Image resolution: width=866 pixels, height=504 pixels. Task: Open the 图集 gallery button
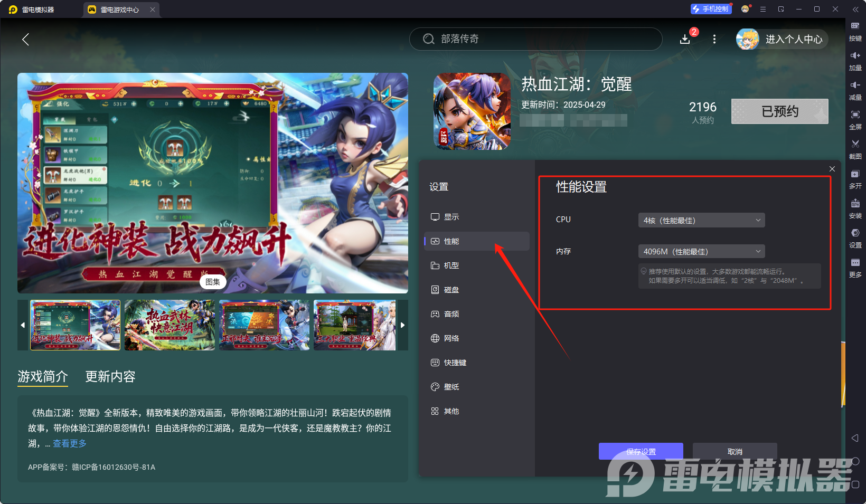(213, 282)
